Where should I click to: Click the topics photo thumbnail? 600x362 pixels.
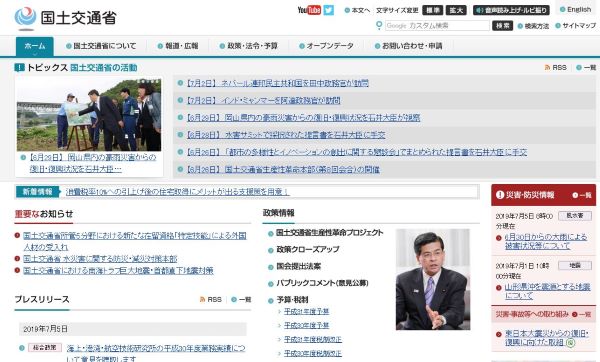tap(89, 115)
